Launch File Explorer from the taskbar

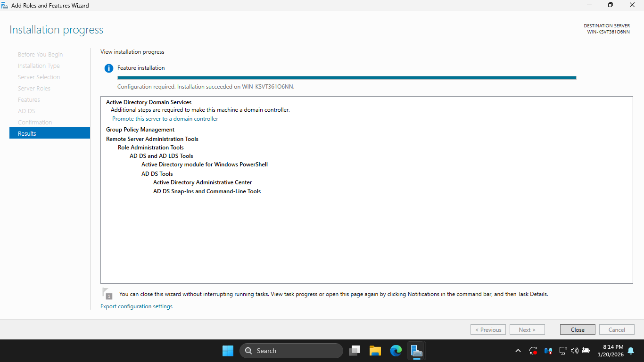point(375,351)
